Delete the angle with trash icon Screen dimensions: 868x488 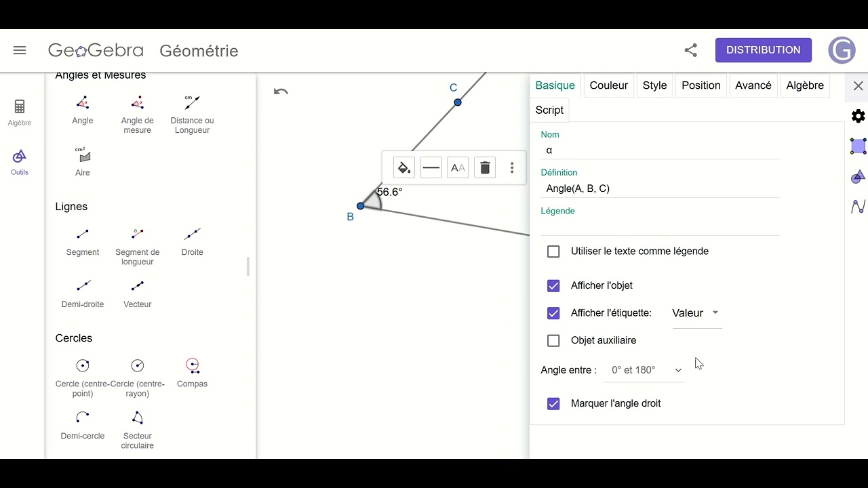coord(485,167)
